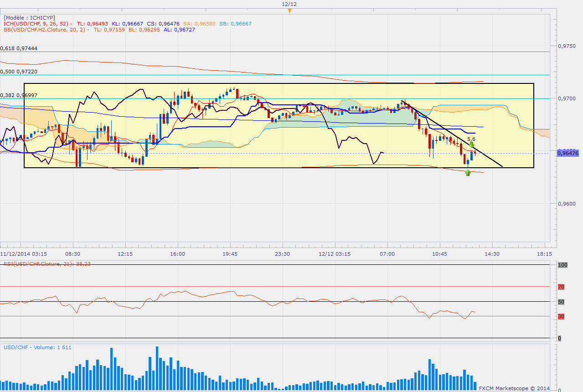
Task: Click the green up arrow under the box
Action: pyautogui.click(x=468, y=173)
